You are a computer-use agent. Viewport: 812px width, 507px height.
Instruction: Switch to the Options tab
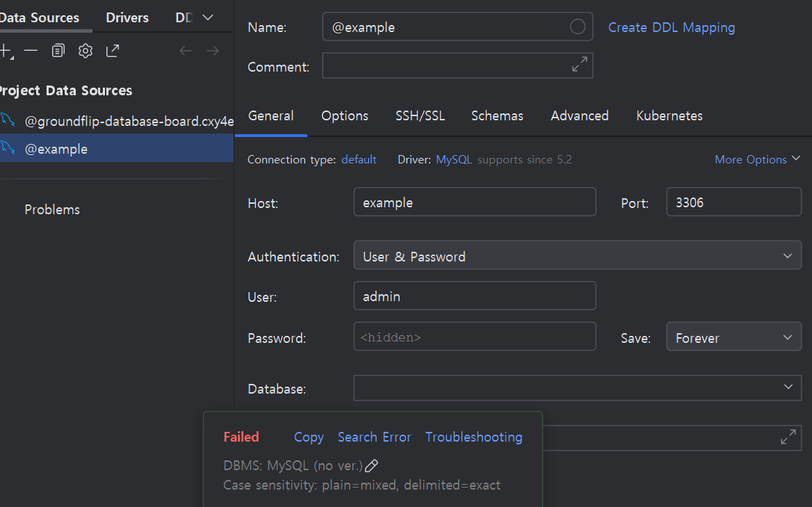click(344, 115)
